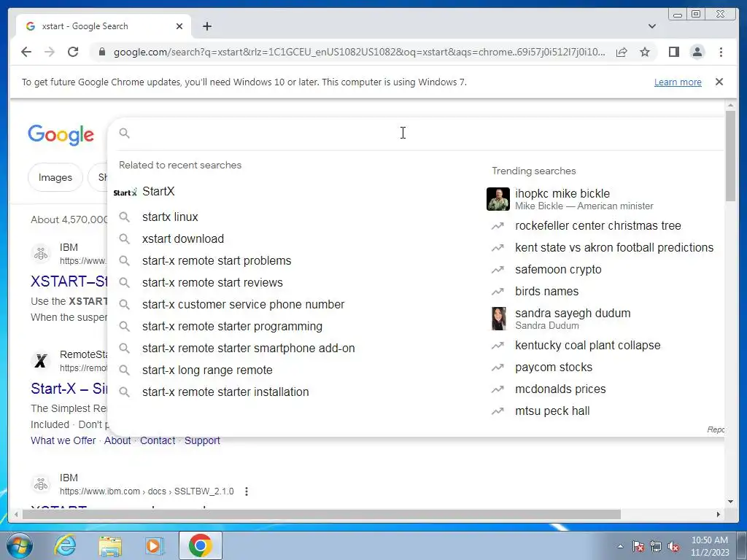
Task: Click the trending arrow icon beside safemoon crypto
Action: [498, 270]
